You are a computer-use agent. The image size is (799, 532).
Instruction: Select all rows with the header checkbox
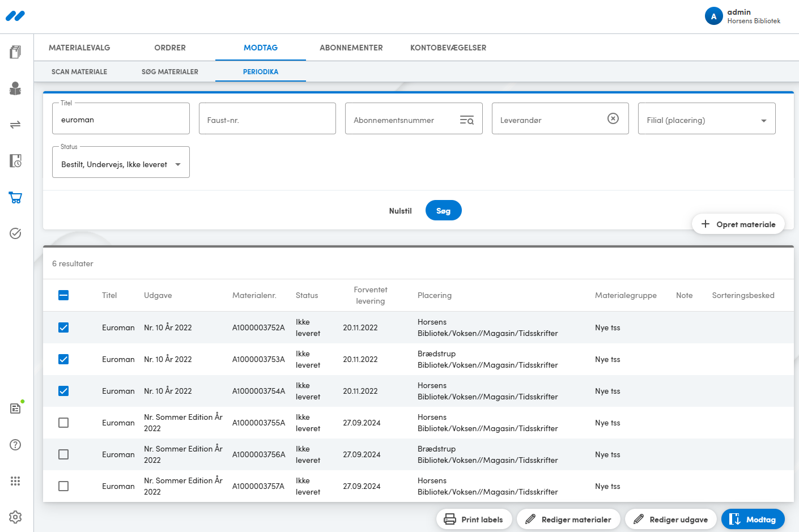coord(63,295)
